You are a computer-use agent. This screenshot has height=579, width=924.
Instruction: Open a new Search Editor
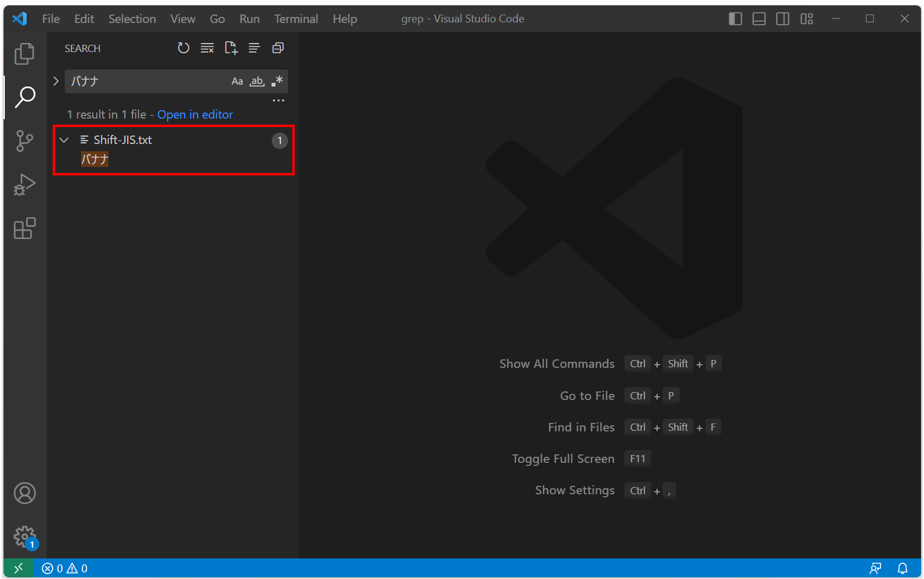(231, 48)
